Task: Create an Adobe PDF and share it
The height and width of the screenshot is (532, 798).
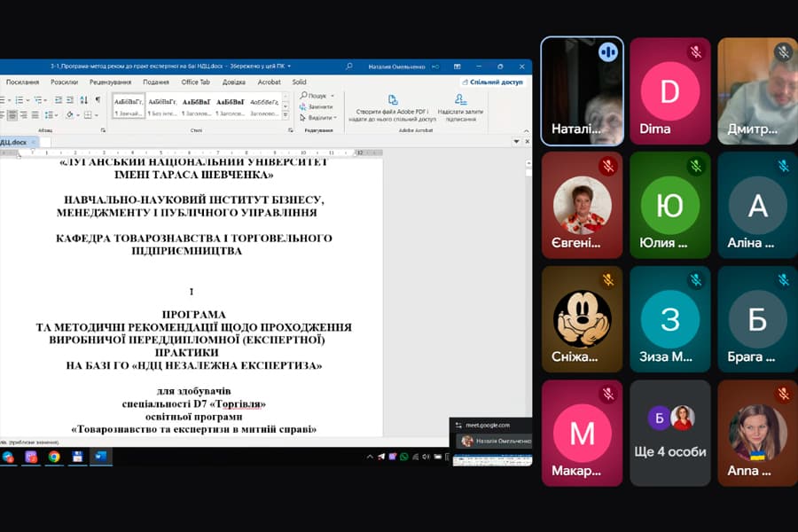Action: pyautogui.click(x=393, y=107)
